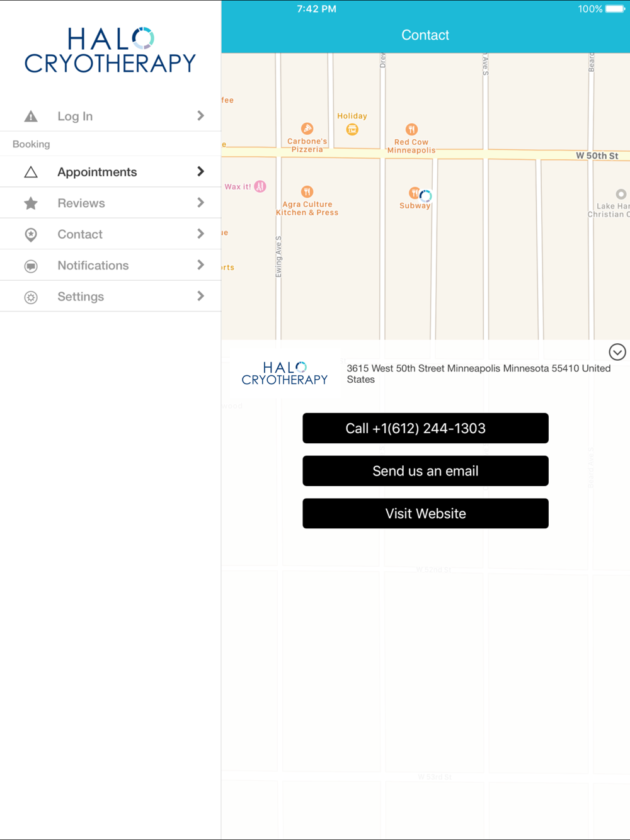Click the Booking section header
Image resolution: width=630 pixels, height=840 pixels.
coord(31,144)
